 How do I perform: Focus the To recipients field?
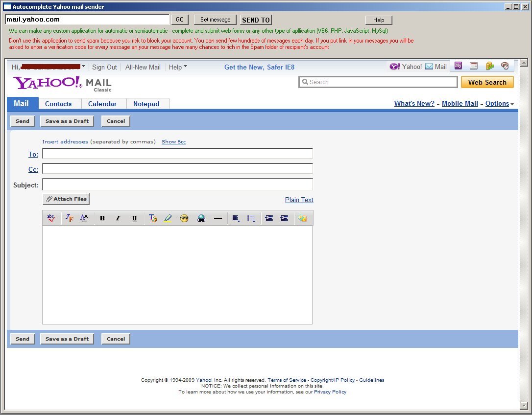pos(177,153)
